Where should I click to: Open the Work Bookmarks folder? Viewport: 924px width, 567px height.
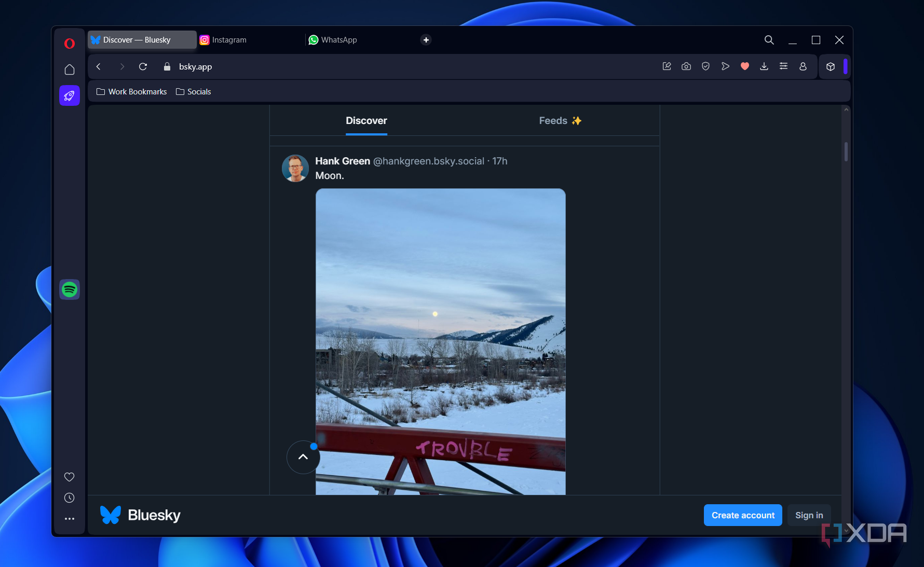(x=132, y=92)
